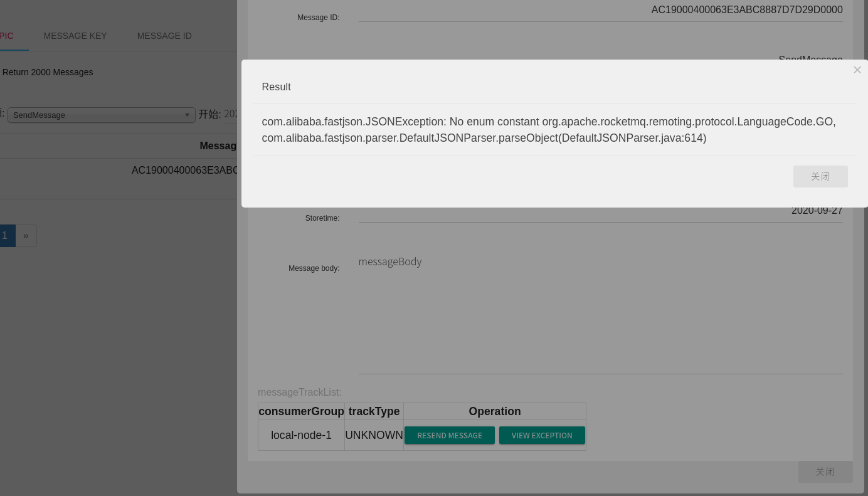Click the bottom 关闭 button of the detail view
Viewport: 868px width, 496px height.
coord(825,472)
